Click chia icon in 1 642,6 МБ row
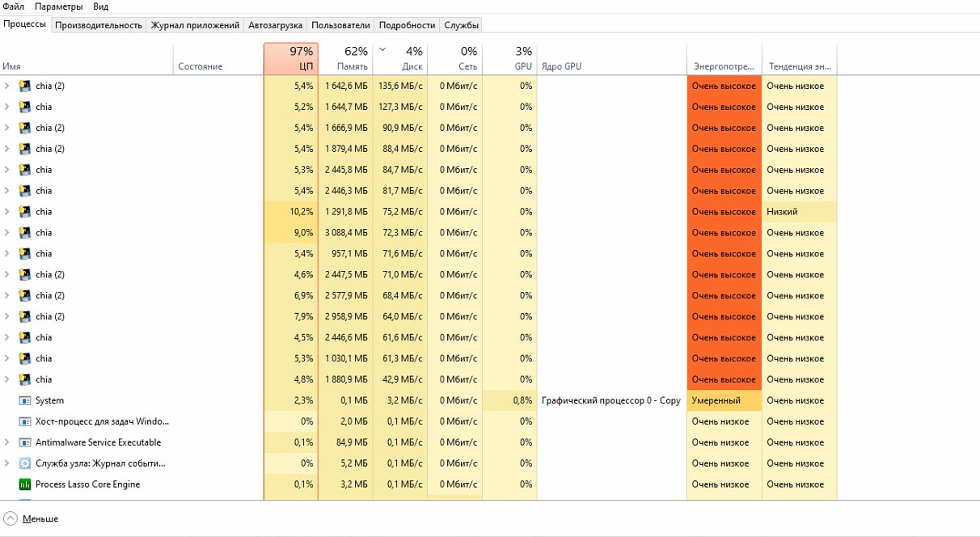The height and width of the screenshot is (537, 980). (24, 86)
